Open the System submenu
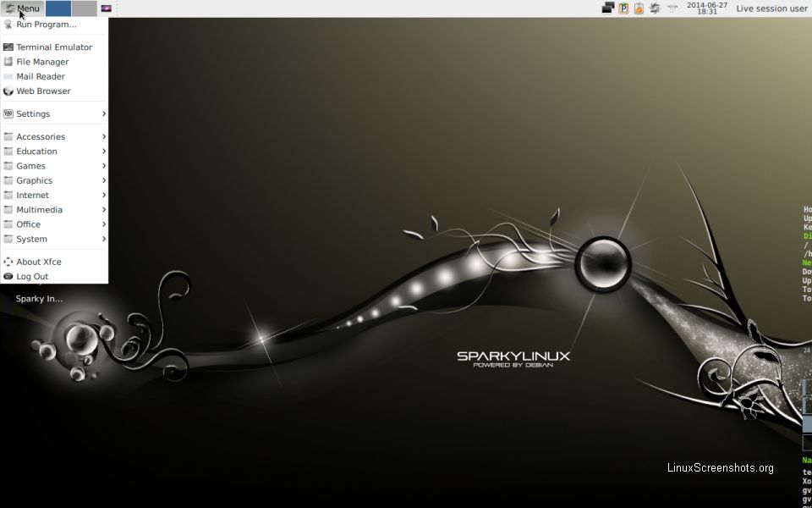Screen dimensions: 812x508 point(54,239)
